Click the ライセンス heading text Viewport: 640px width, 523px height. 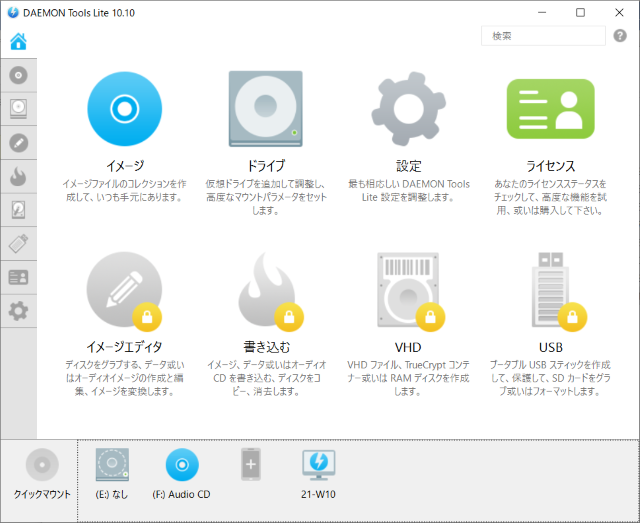click(x=550, y=166)
